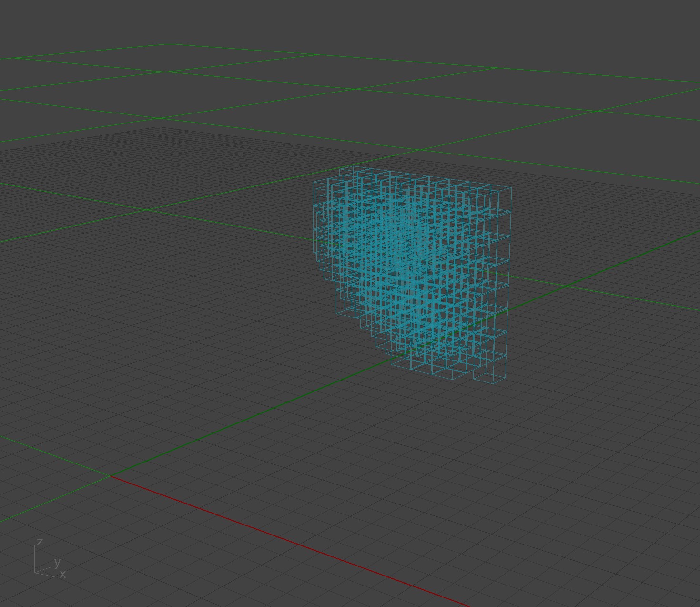Click the x label on axis gizmo
The image size is (700, 607).
(x=63, y=575)
